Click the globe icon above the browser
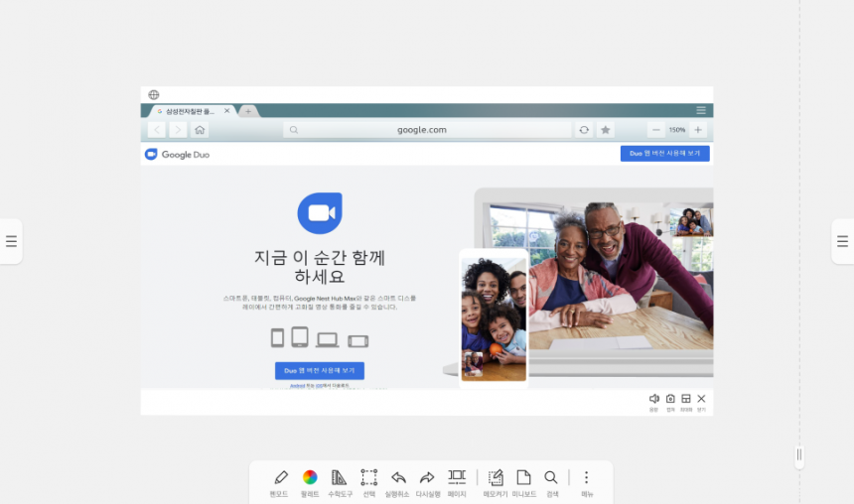 [154, 94]
